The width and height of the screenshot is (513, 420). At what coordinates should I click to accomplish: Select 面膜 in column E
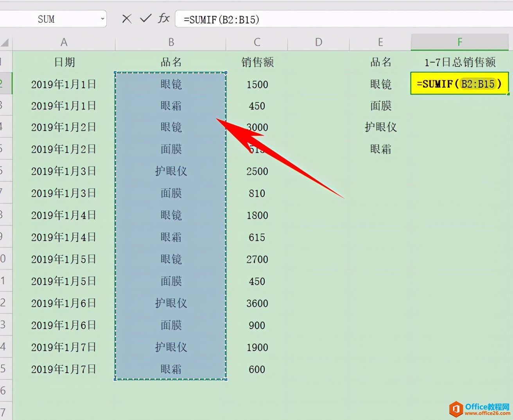pyautogui.click(x=380, y=106)
